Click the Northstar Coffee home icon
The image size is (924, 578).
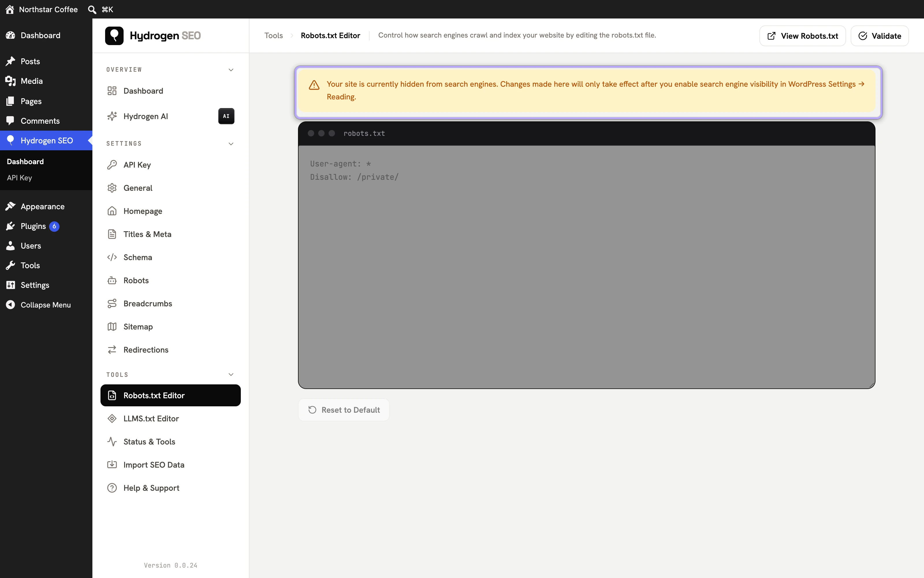10,10
